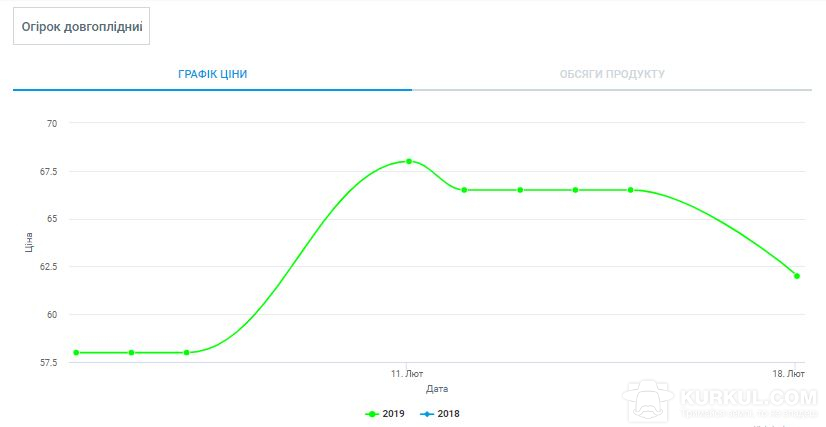Click the 18. Лют date axis label

tap(789, 374)
